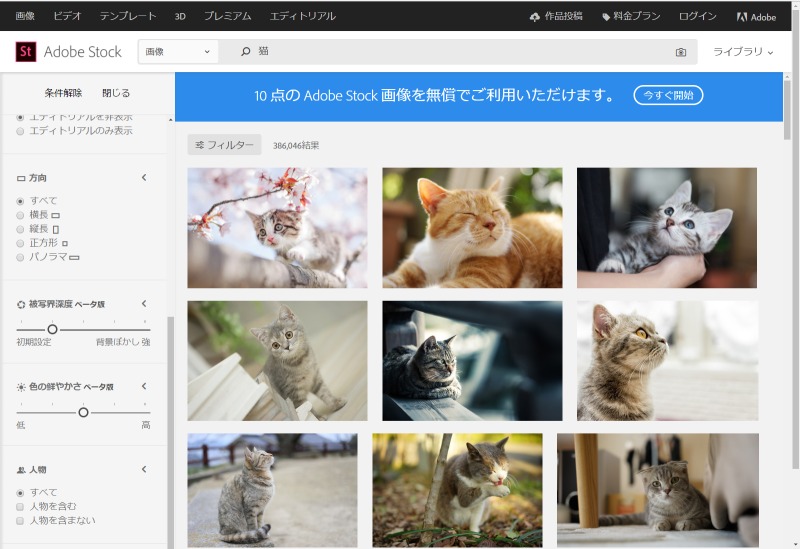
Task: Click the 方向 section orientation icon
Action: 21,178
